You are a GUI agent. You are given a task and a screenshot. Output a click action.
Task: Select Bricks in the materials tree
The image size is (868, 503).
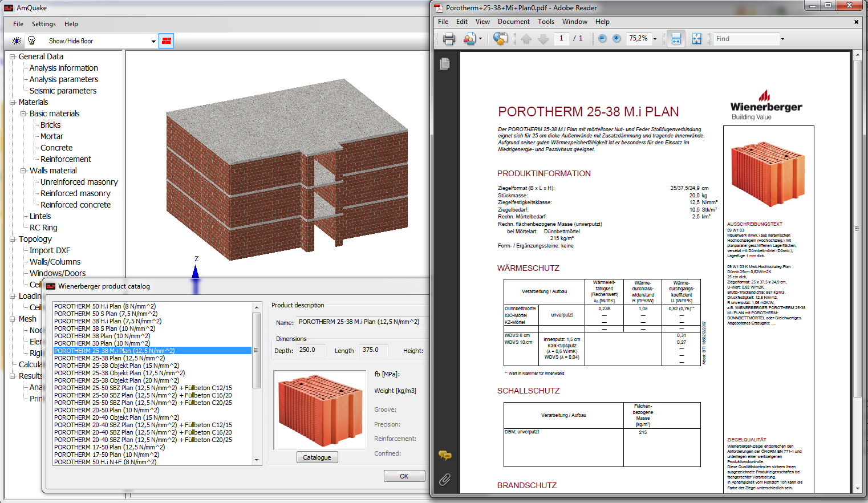pyautogui.click(x=50, y=125)
